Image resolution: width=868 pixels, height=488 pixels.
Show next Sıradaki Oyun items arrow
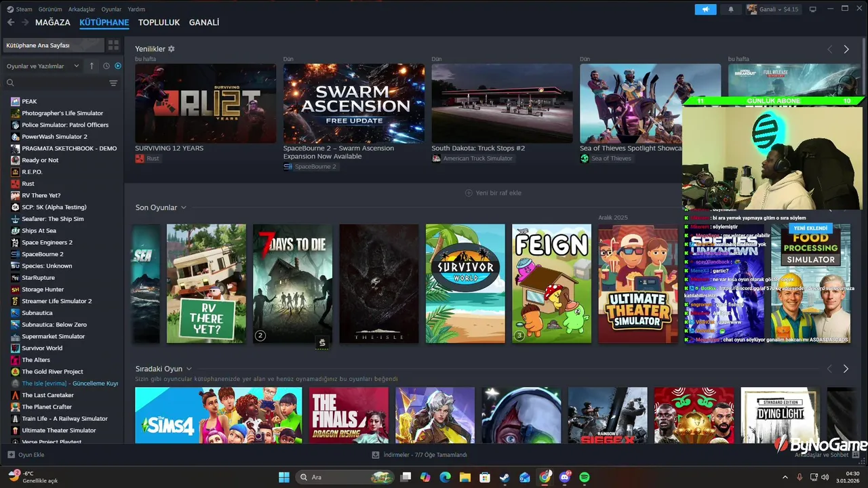(x=846, y=369)
